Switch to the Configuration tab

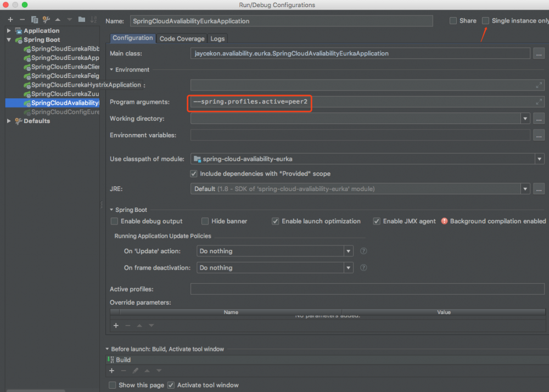click(x=133, y=38)
